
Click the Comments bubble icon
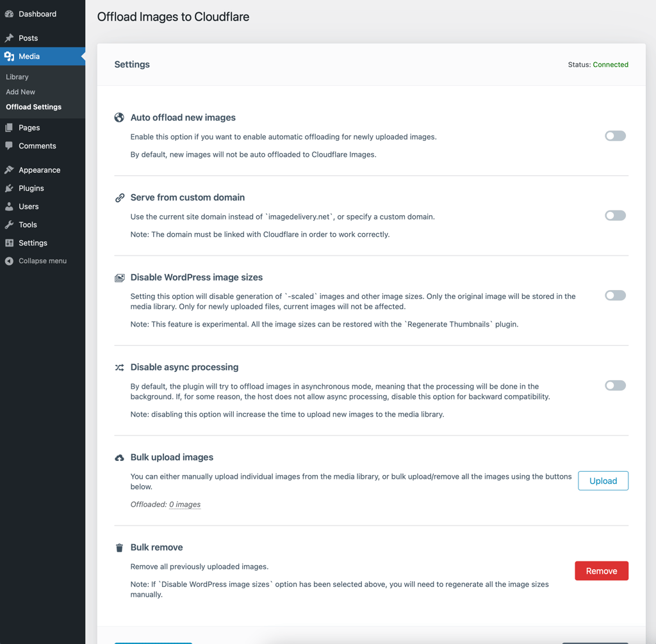coord(9,146)
